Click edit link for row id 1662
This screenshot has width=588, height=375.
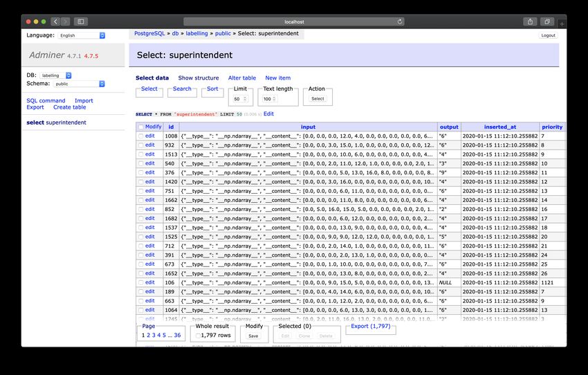149,200
